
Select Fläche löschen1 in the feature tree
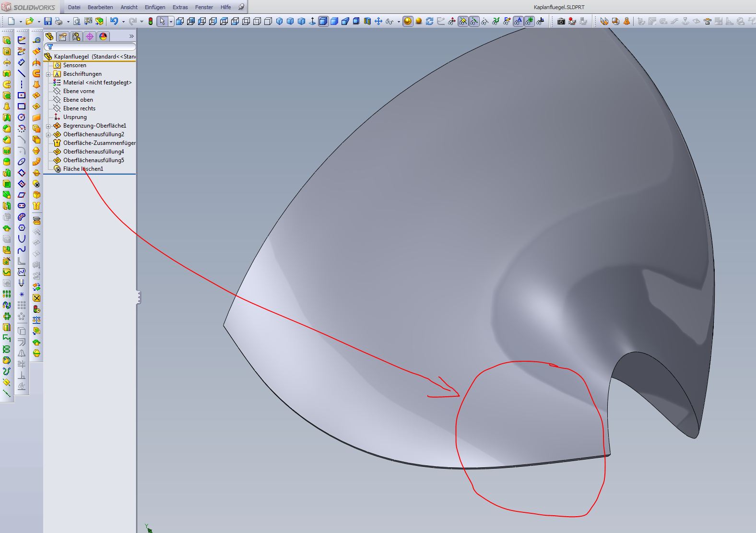pyautogui.click(x=83, y=169)
